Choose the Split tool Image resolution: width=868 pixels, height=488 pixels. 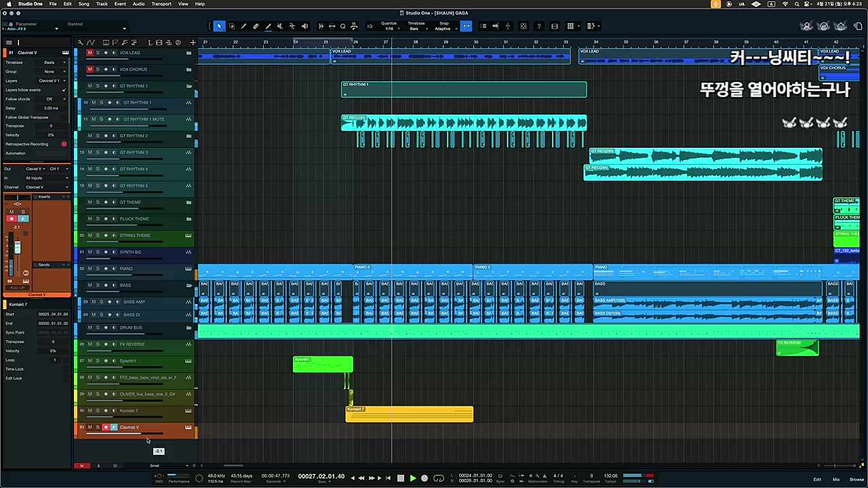pos(243,26)
